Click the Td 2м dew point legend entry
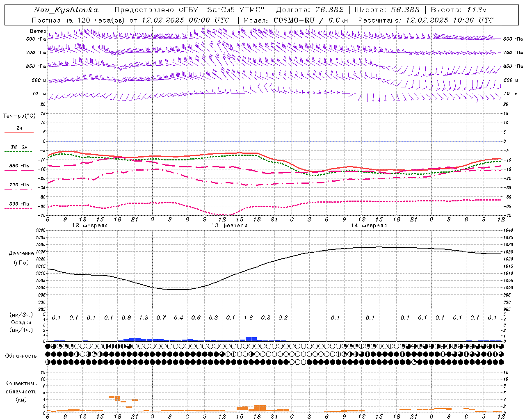 pos(19,147)
